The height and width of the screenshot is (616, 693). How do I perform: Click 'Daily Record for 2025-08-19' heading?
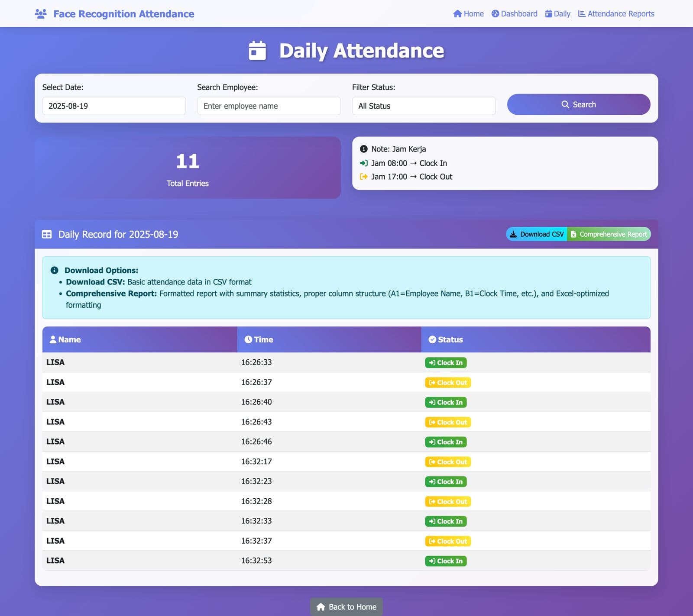coord(118,234)
